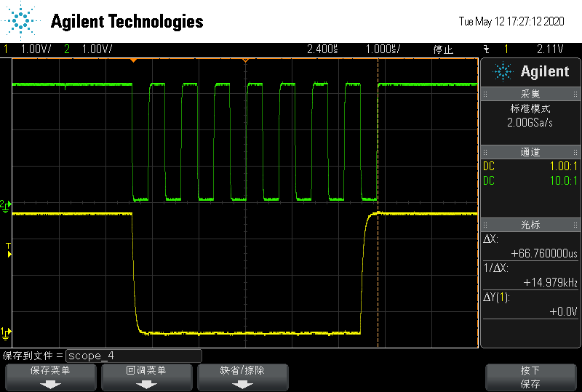This screenshot has height=392, width=582.
Task: Open the 通道 channel panel header
Action: click(530, 152)
